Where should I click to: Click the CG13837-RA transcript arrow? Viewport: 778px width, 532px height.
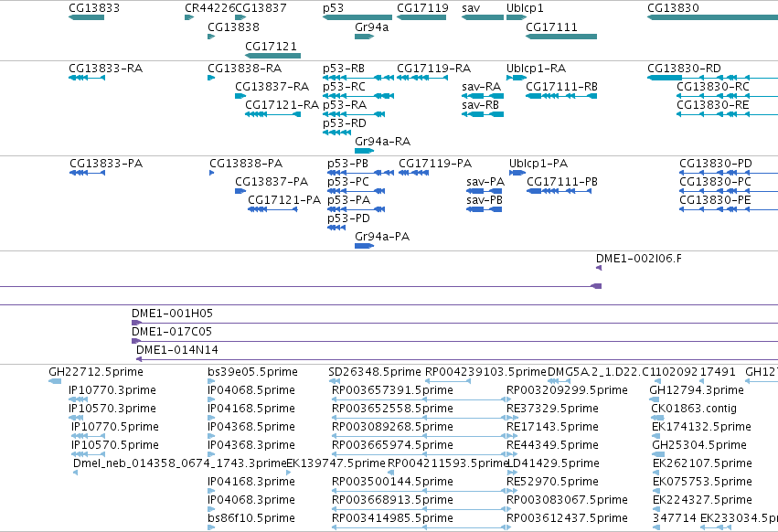[x=240, y=96]
